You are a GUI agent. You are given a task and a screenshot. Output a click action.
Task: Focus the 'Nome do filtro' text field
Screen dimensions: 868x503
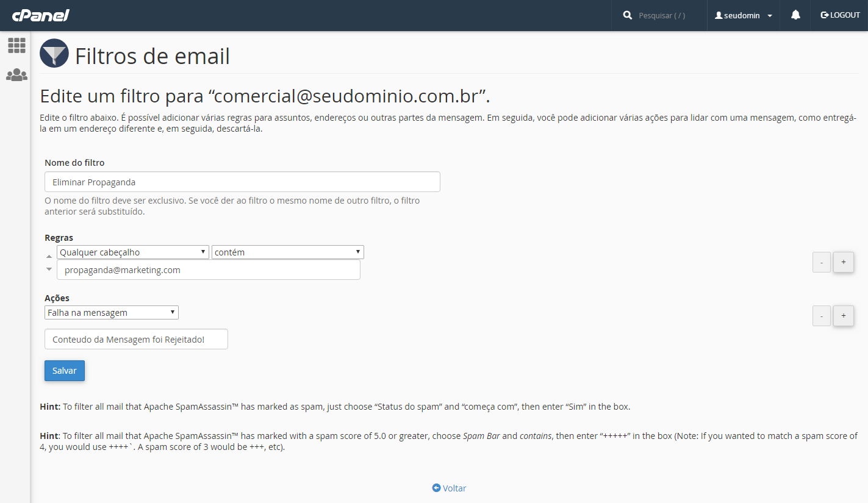pyautogui.click(x=242, y=182)
